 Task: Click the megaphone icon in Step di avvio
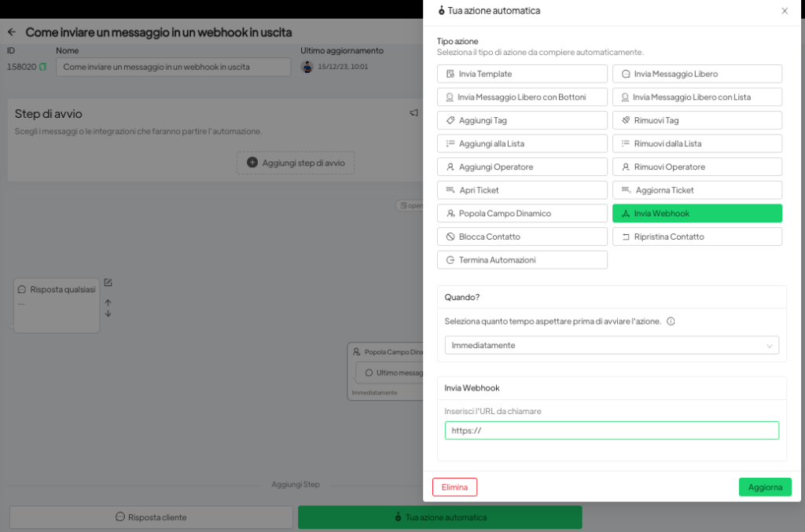(x=414, y=113)
